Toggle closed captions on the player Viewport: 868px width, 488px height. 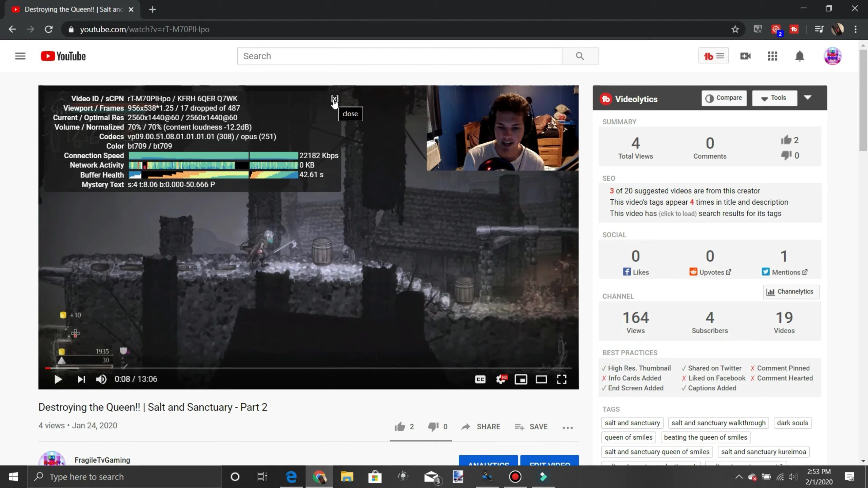(x=480, y=379)
